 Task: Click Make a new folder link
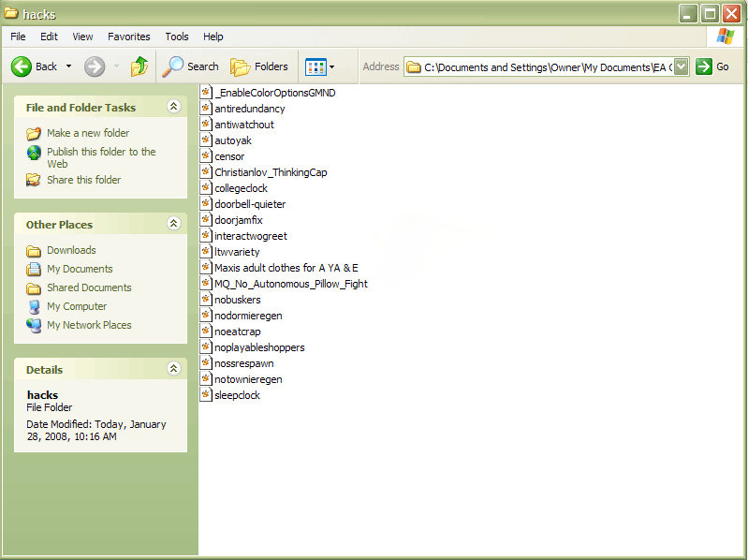tap(88, 133)
